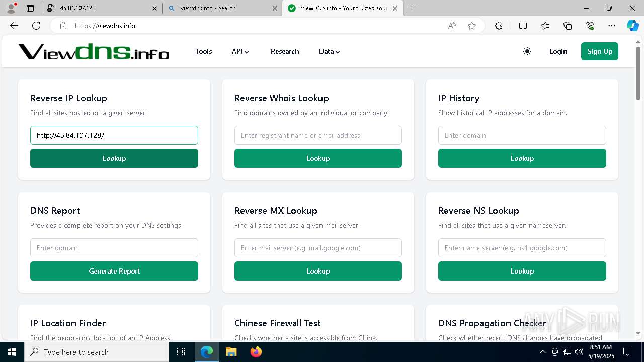The height and width of the screenshot is (362, 644).
Task: Open Task View on the taskbar
Action: pyautogui.click(x=181, y=352)
